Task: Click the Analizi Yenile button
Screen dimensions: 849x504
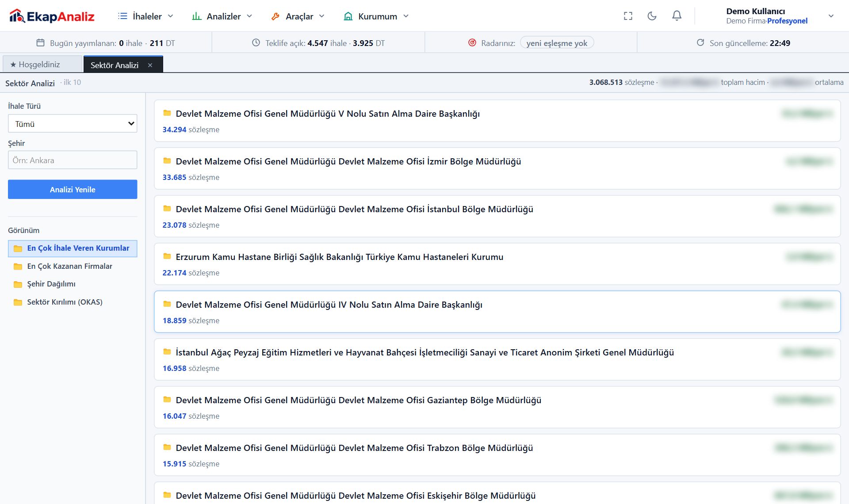Action: point(73,189)
